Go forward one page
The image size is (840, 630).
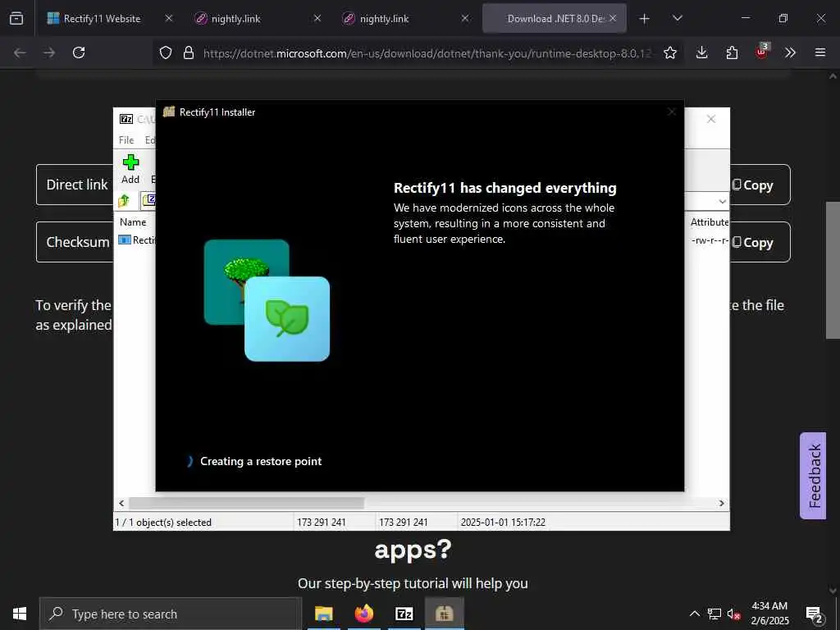(49, 52)
